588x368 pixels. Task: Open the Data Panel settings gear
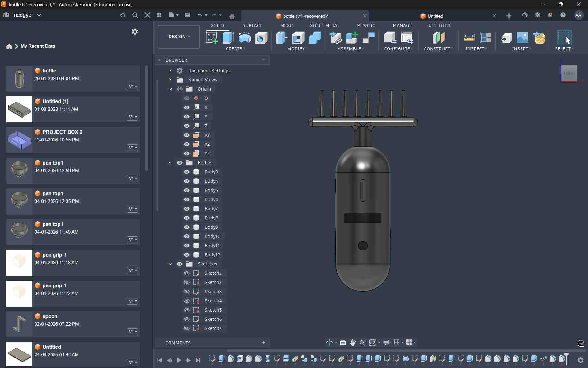pyautogui.click(x=135, y=32)
